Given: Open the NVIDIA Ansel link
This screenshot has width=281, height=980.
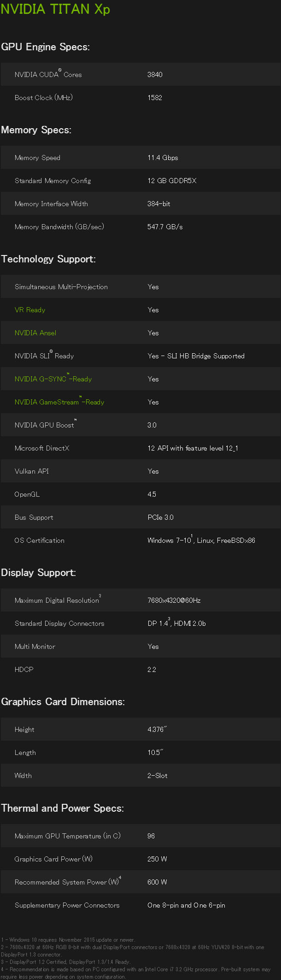Looking at the screenshot, I should click(x=35, y=333).
